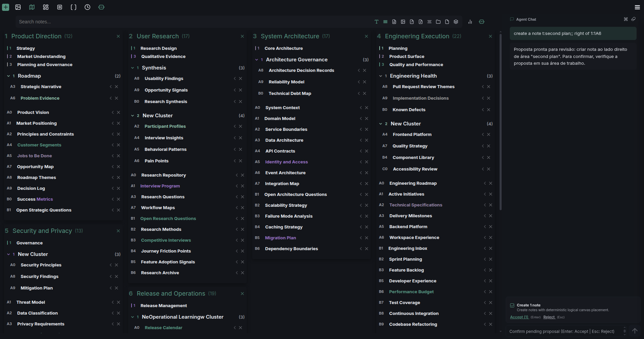This screenshot has width=644, height=339.
Task: Open the hamburger menu at top right
Action: [x=637, y=7]
